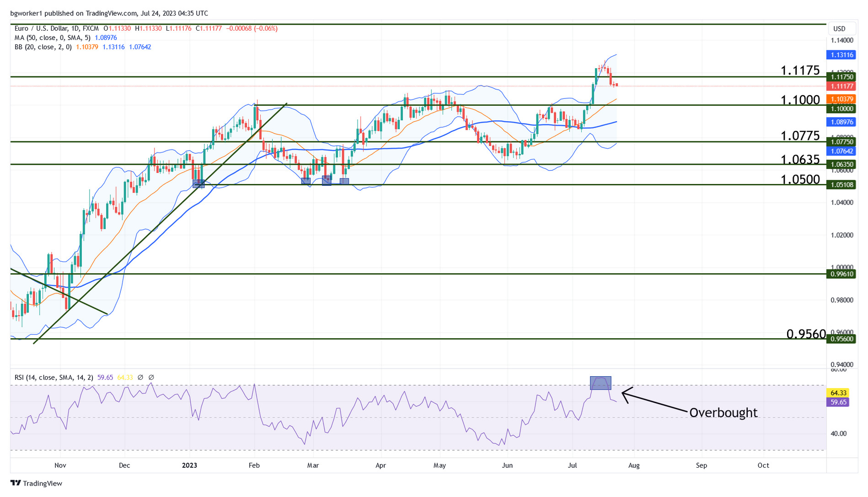
Task: Click the blue 1.13116 upper band tag
Action: 841,55
